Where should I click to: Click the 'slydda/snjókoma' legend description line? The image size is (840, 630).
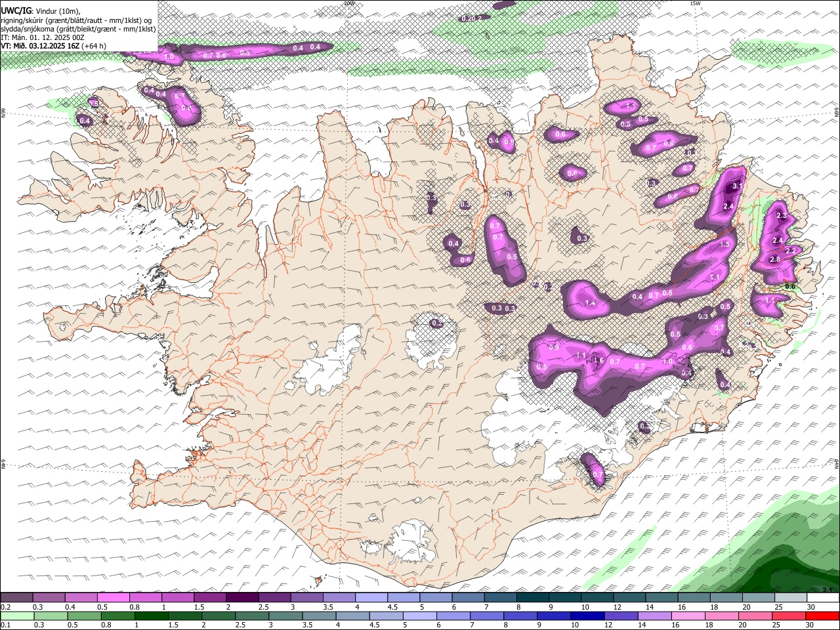[x=78, y=29]
